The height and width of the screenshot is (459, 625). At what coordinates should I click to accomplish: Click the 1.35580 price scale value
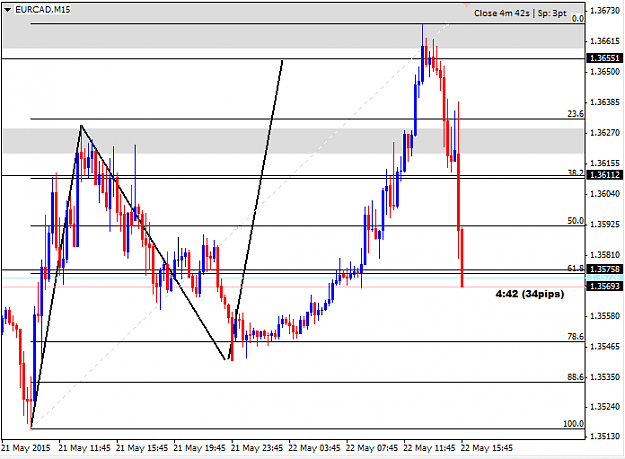tap(605, 316)
